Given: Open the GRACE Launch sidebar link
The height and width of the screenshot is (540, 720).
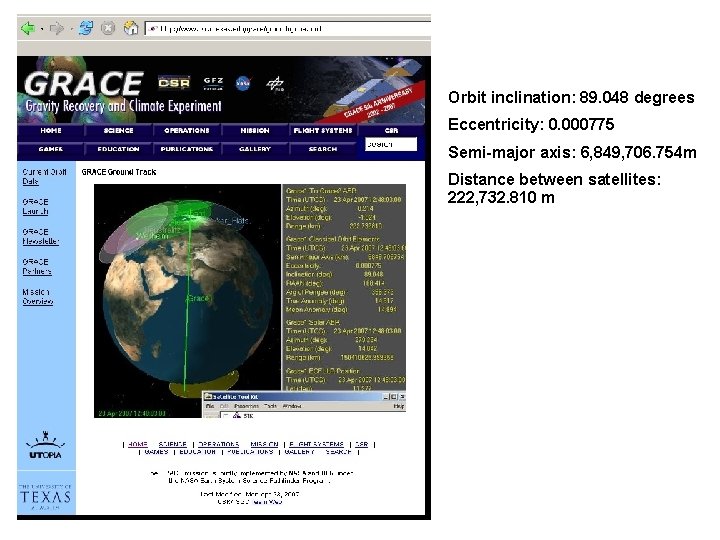Looking at the screenshot, I should pyautogui.click(x=35, y=207).
